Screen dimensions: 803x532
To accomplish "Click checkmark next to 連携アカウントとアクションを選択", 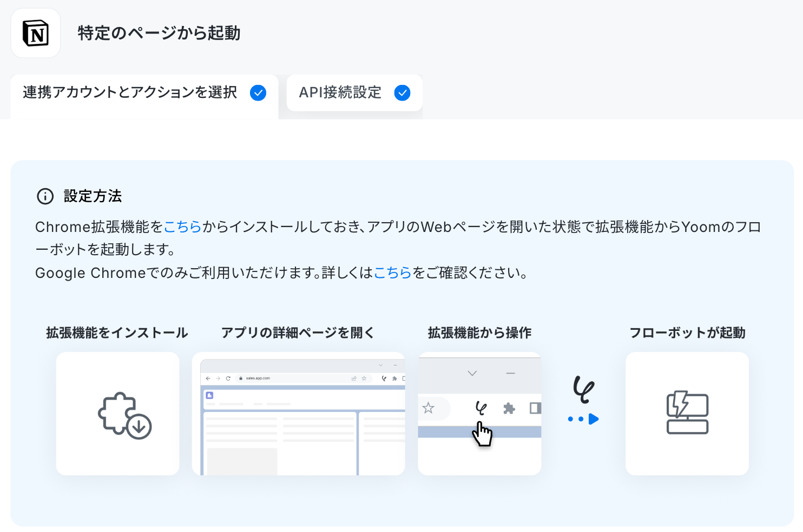I will tap(258, 93).
